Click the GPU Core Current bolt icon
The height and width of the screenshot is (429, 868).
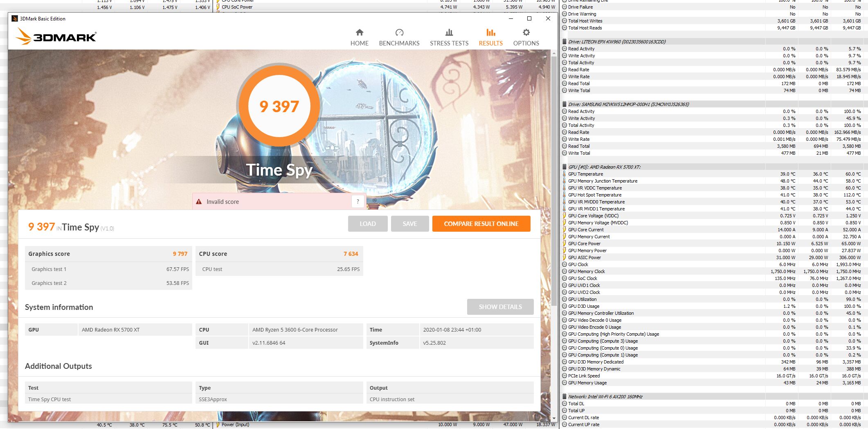(564, 230)
